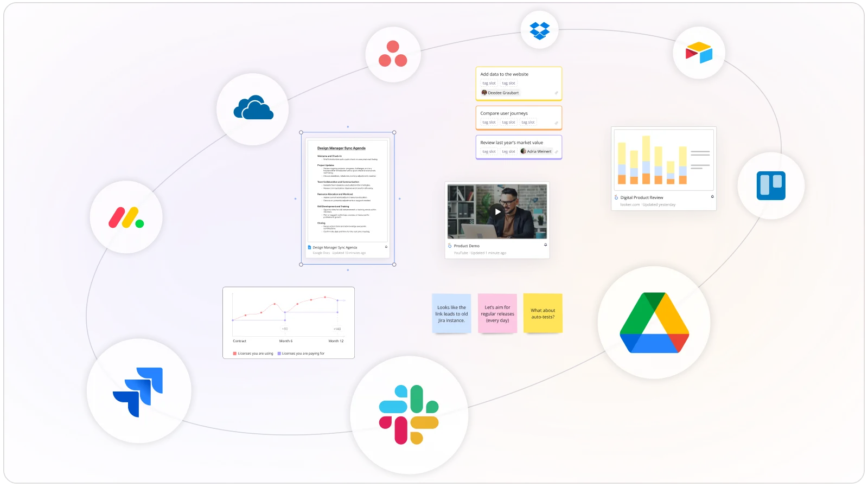
Task: Click the bell icon on Digital Product Review
Action: pyautogui.click(x=712, y=197)
